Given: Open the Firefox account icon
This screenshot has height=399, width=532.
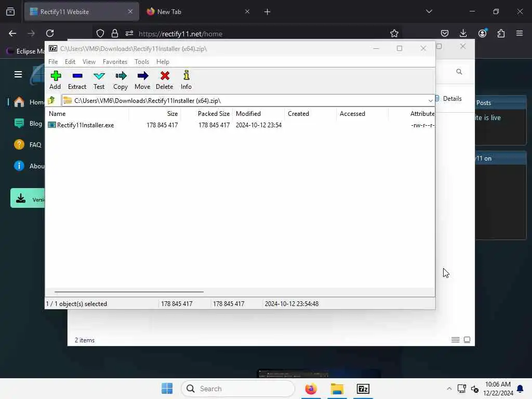Looking at the screenshot, I should point(482,33).
